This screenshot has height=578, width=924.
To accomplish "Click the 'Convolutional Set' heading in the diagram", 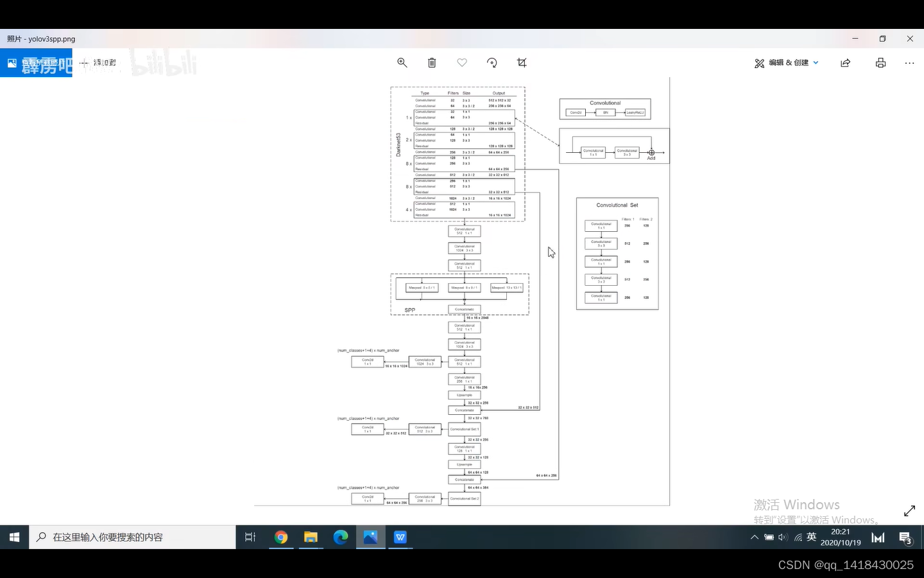I will [x=617, y=205].
